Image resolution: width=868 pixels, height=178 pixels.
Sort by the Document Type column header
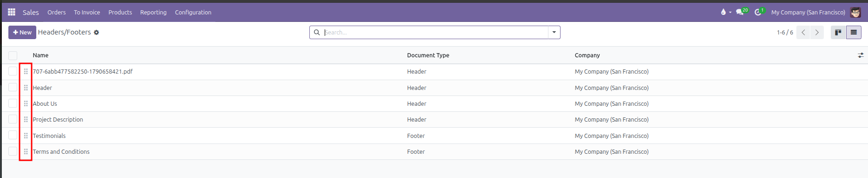(428, 55)
